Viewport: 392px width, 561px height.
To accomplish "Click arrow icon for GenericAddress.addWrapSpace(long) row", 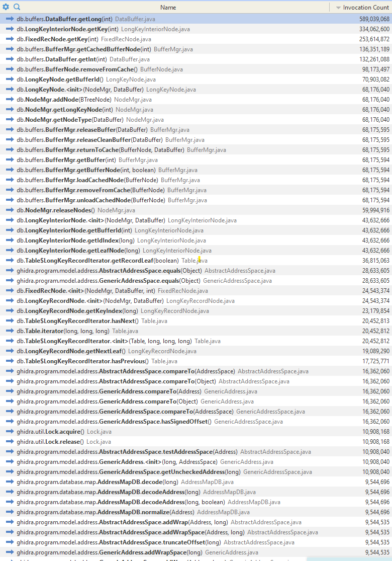I will click(10, 552).
